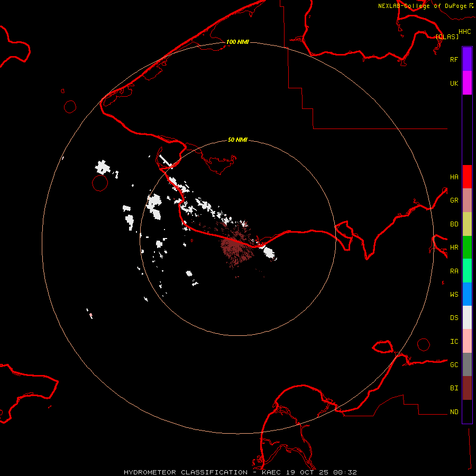The image size is (476, 476).
Task: Click the HR green legend swatch
Action: pos(467,248)
